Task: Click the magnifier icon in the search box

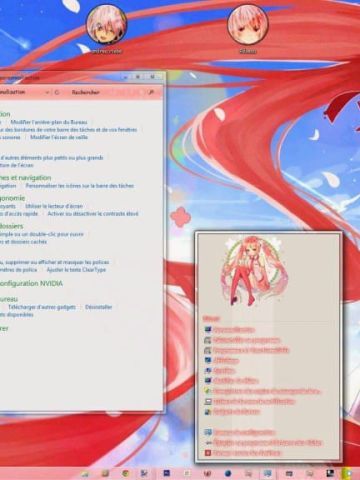Action: [151, 92]
